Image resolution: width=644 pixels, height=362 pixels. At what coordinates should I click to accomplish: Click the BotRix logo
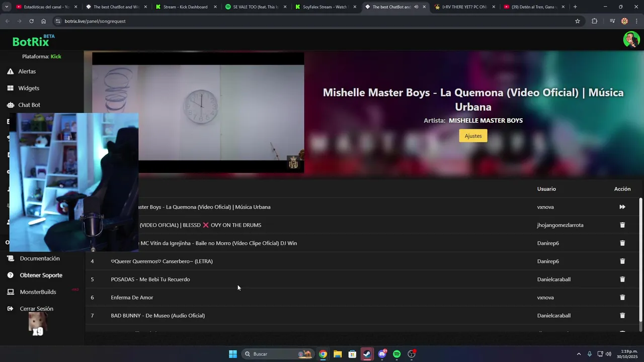(33, 40)
